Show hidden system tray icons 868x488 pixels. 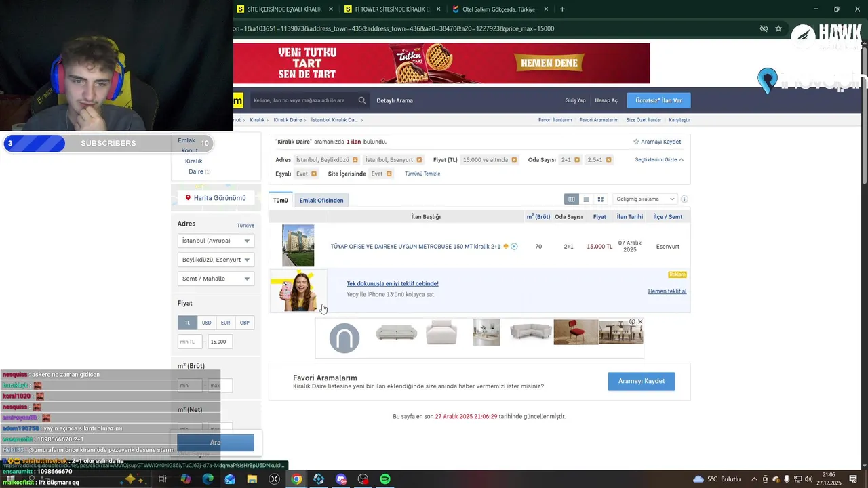coord(754,479)
